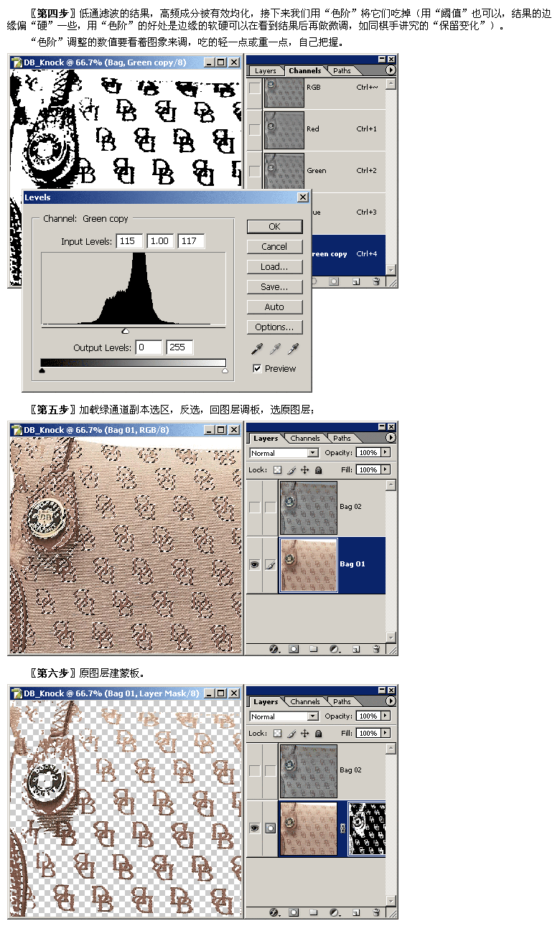Show the RGB channel visibility box

coord(255,88)
